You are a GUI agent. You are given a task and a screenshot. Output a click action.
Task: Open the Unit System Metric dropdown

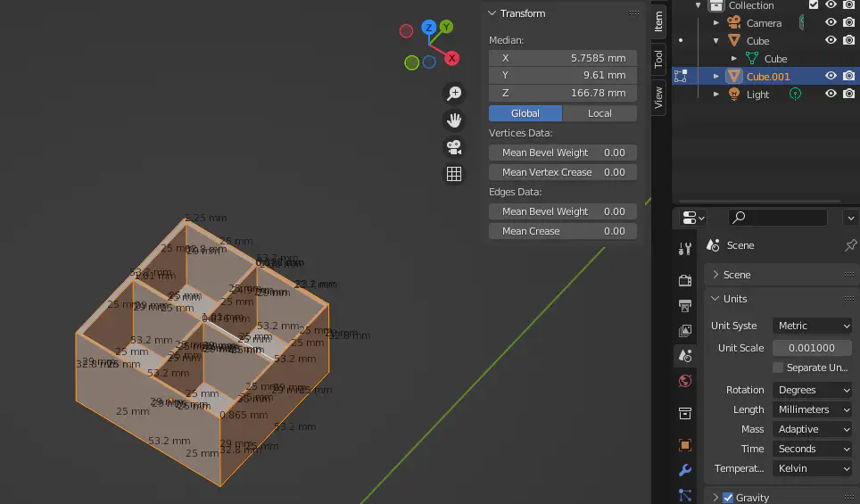[x=812, y=326]
